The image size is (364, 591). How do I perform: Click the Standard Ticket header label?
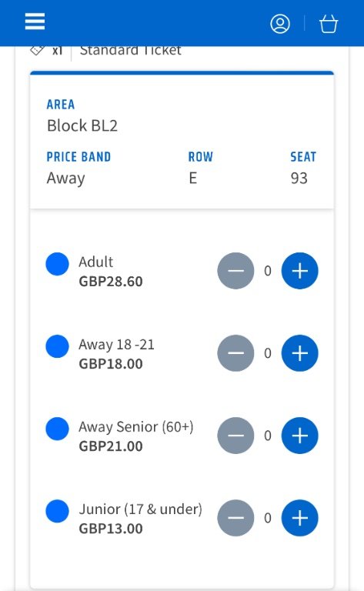[130, 51]
